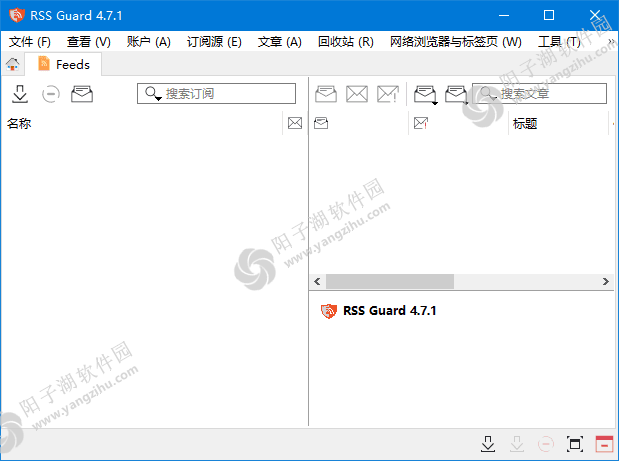This screenshot has width=619, height=461.
Task: Minimize the RSS Guard window
Action: [x=504, y=15]
